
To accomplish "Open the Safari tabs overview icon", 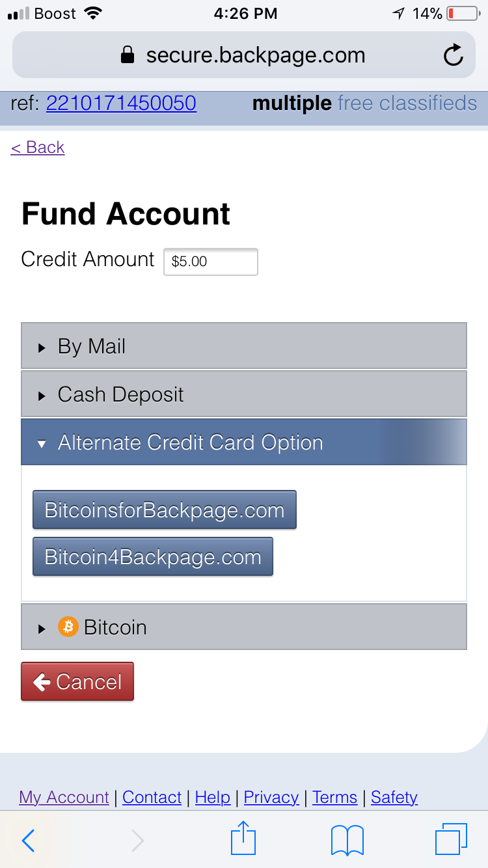I will pos(451,839).
